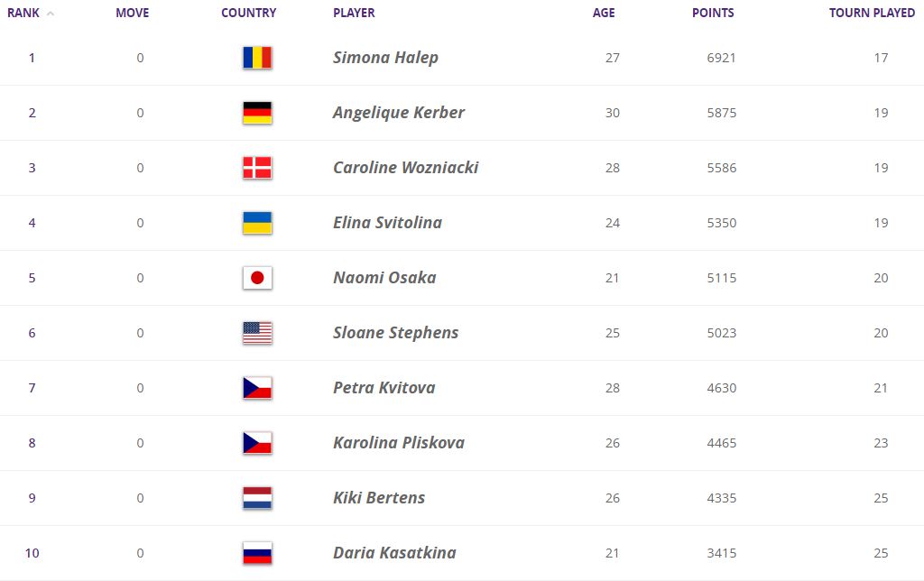
Task: Click USA flag icon beside Sloane Stephens
Action: pos(257,333)
